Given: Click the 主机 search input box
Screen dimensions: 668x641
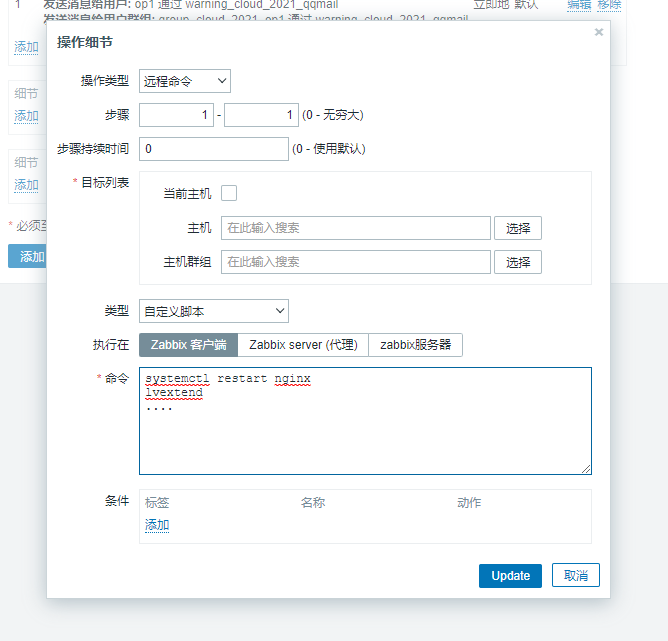Looking at the screenshot, I should (x=355, y=228).
